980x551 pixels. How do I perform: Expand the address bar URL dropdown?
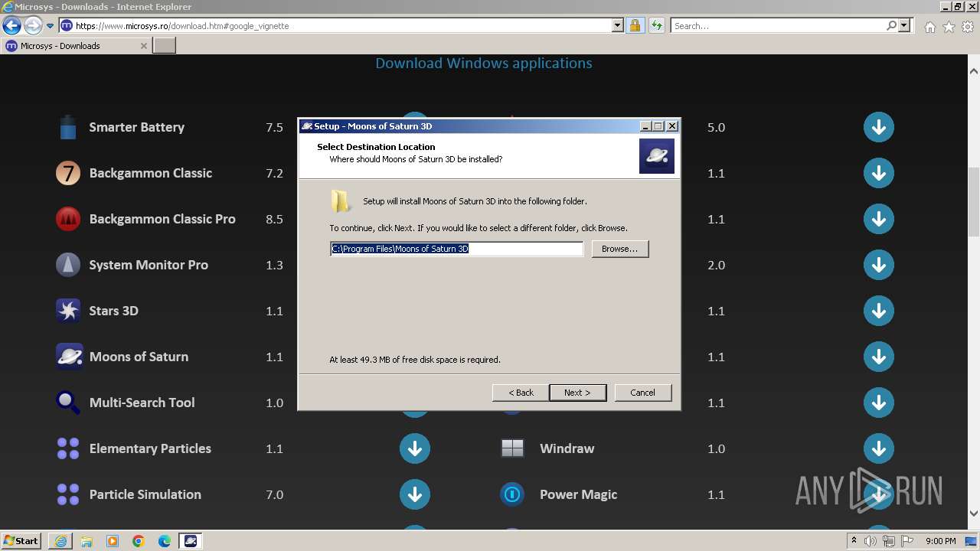point(618,25)
